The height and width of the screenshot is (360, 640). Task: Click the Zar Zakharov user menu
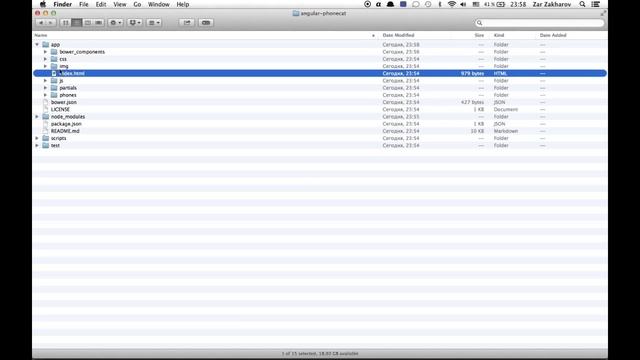point(552,4)
